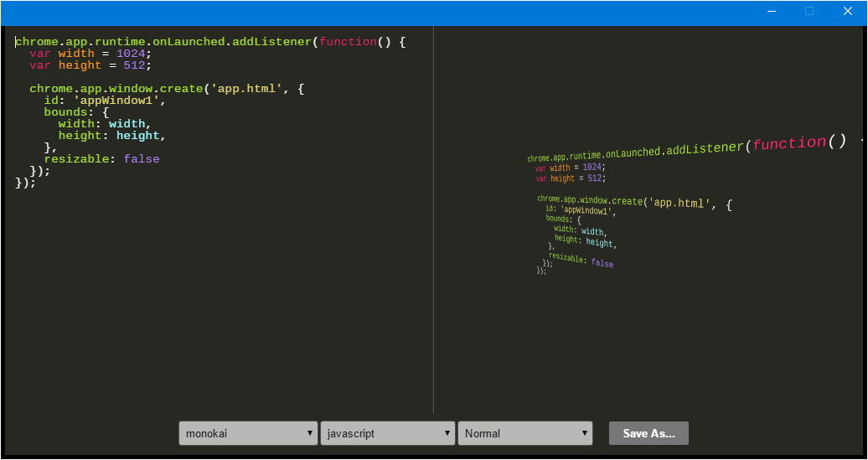Click the last '});' line in left editor

click(x=25, y=183)
